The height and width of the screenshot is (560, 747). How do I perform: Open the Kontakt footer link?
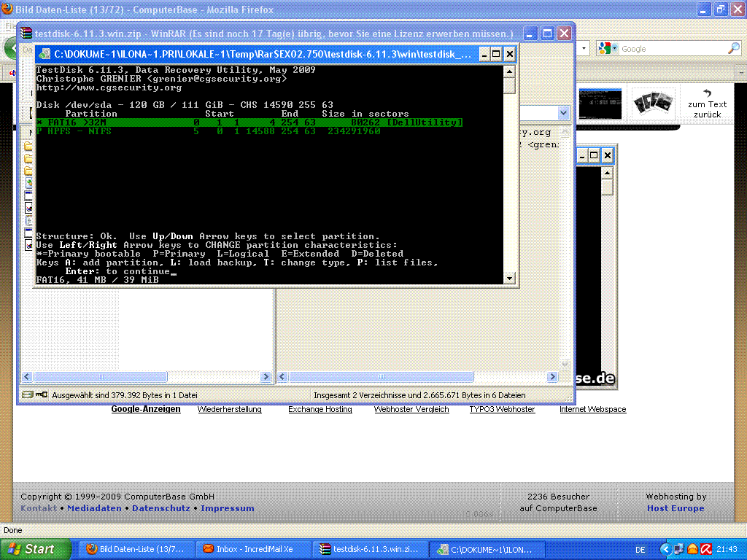click(39, 508)
